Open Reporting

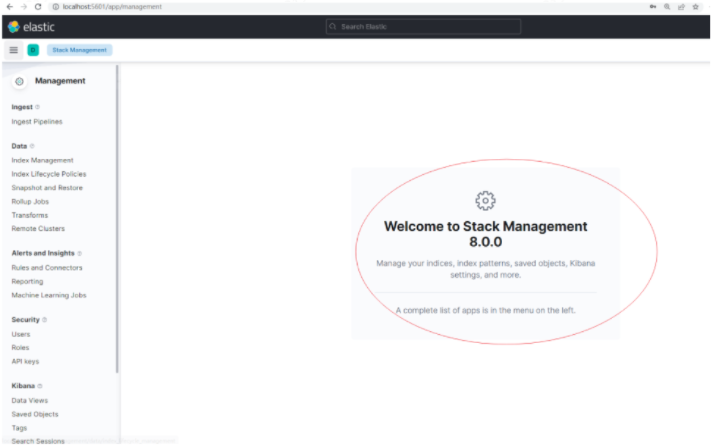[27, 281]
